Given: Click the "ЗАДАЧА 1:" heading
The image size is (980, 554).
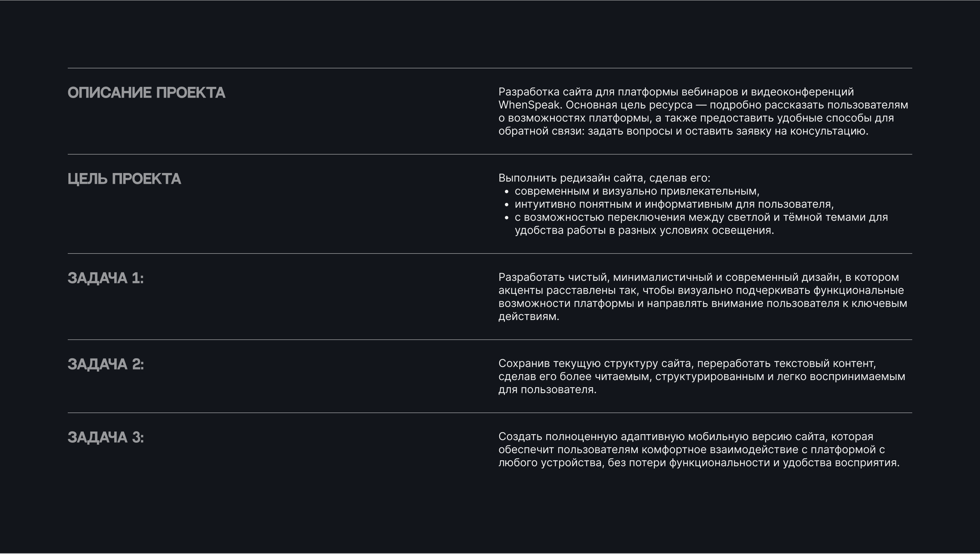Looking at the screenshot, I should 106,278.
